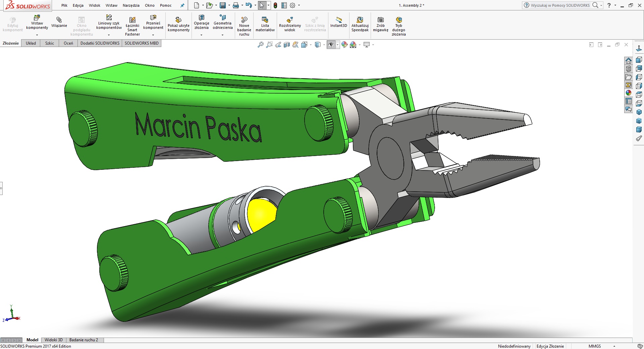Open Design Library books icon
The height and width of the screenshot is (349, 644).
tap(629, 69)
